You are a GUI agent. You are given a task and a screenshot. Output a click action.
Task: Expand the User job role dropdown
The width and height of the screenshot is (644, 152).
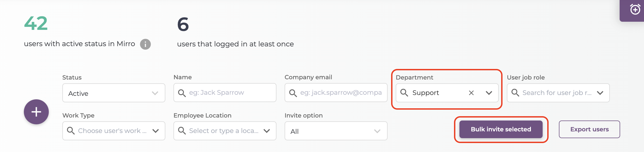click(600, 93)
